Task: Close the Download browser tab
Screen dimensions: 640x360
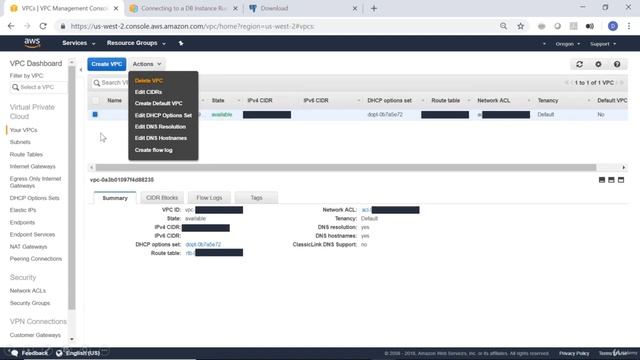Action: (x=355, y=8)
